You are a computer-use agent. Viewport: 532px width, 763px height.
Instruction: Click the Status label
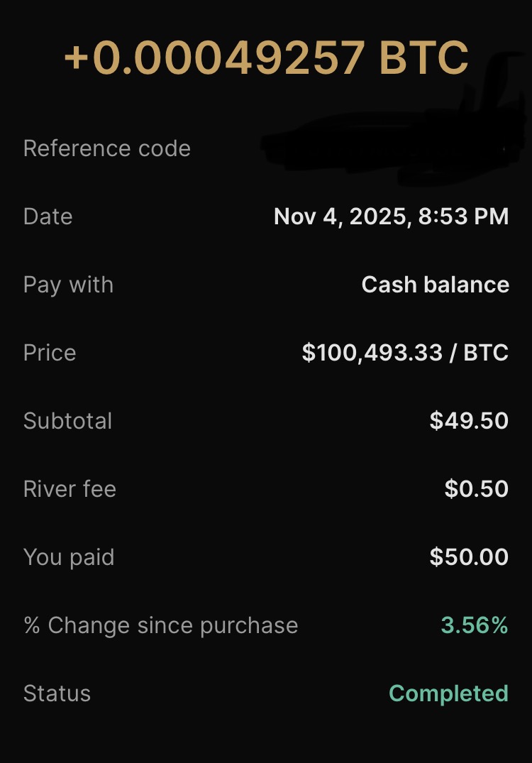57,693
